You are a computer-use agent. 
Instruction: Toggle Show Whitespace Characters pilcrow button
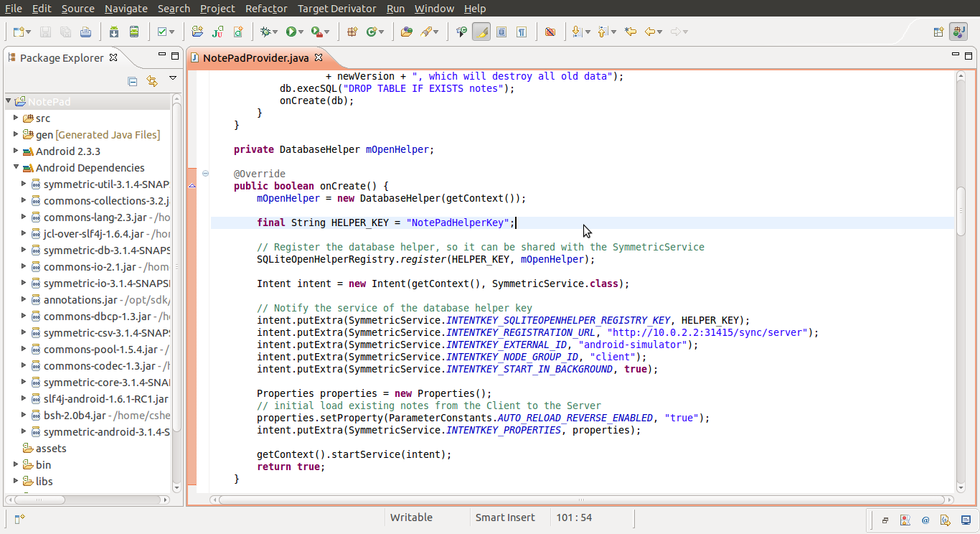point(522,32)
